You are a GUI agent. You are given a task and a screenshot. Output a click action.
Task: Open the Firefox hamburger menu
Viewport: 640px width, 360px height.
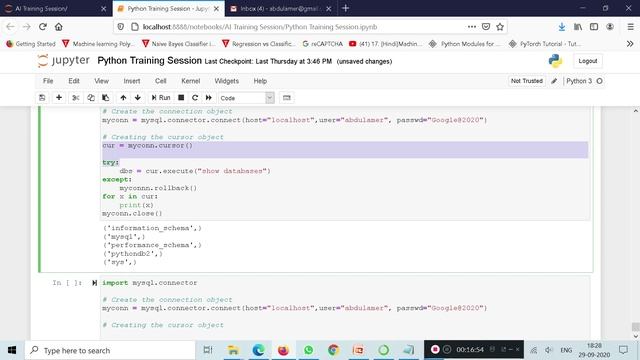tap(631, 27)
